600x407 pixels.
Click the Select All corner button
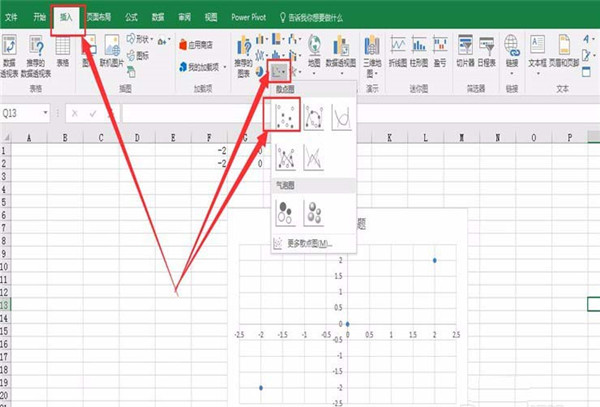pyautogui.click(x=5, y=137)
